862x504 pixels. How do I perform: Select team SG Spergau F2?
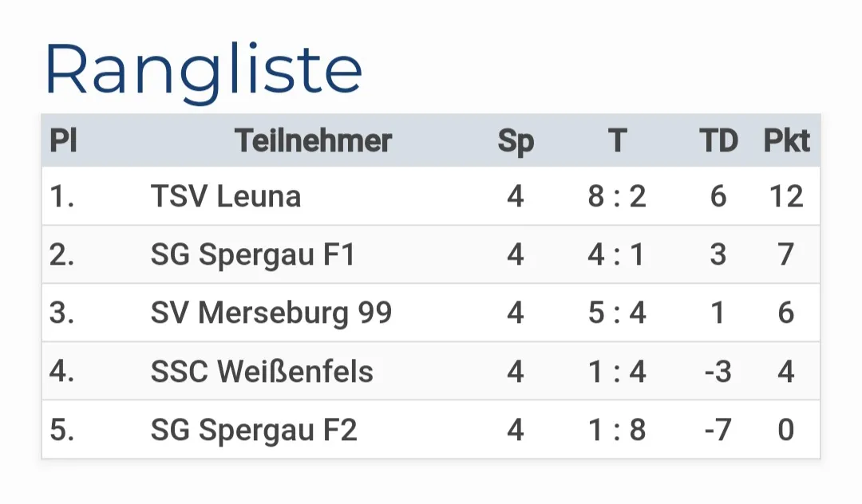pos(254,430)
